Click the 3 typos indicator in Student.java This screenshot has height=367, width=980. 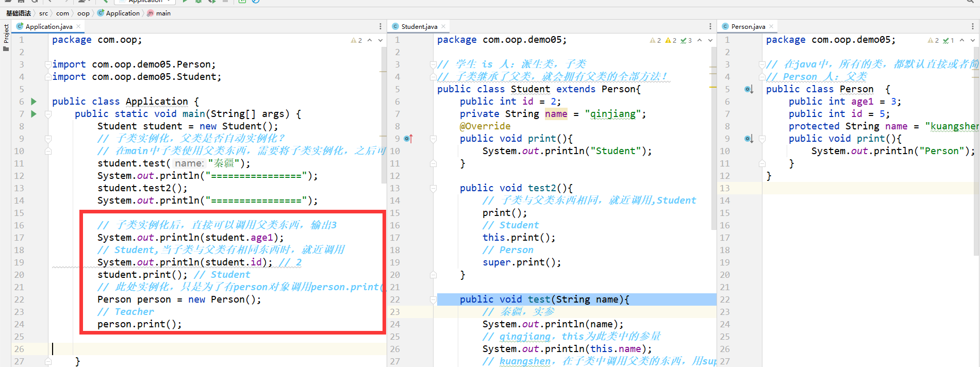click(x=686, y=40)
